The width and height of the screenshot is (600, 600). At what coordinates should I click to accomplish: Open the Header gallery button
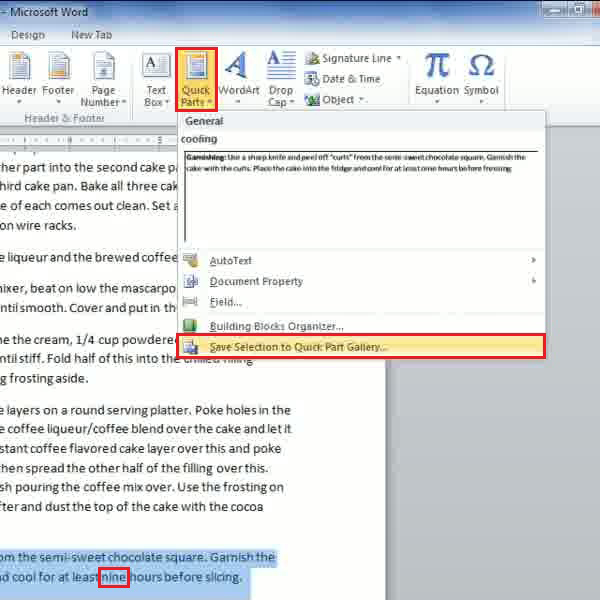pos(19,78)
